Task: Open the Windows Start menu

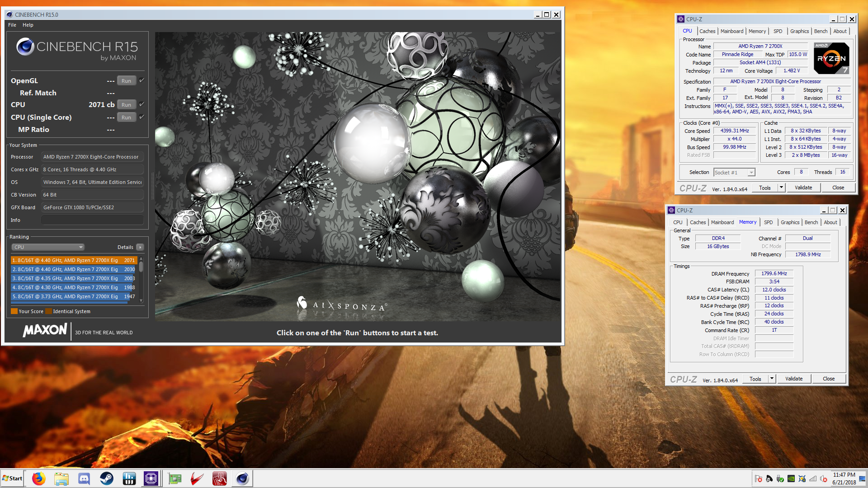Action: [x=12, y=479]
